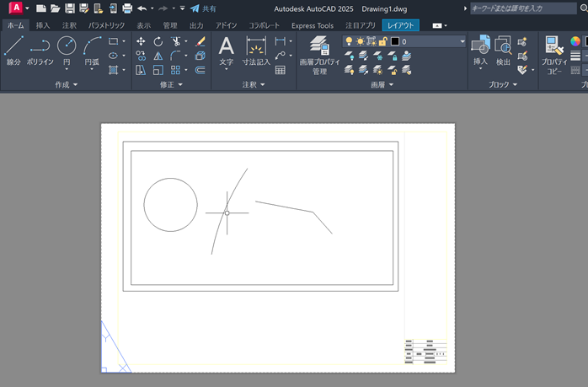The width and height of the screenshot is (588, 387).
Task: Open the layer name dropdown list
Action: 462,41
